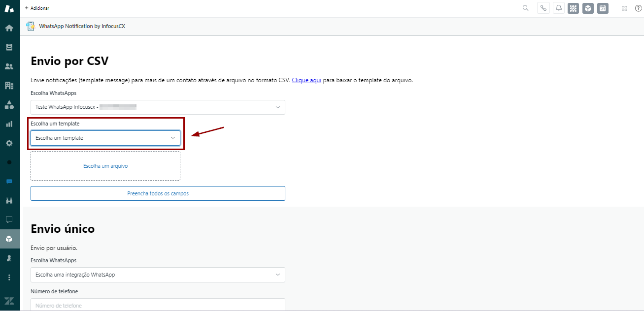Open the calendar app icon in top bar
Image resolution: width=644 pixels, height=311 pixels.
602,8
